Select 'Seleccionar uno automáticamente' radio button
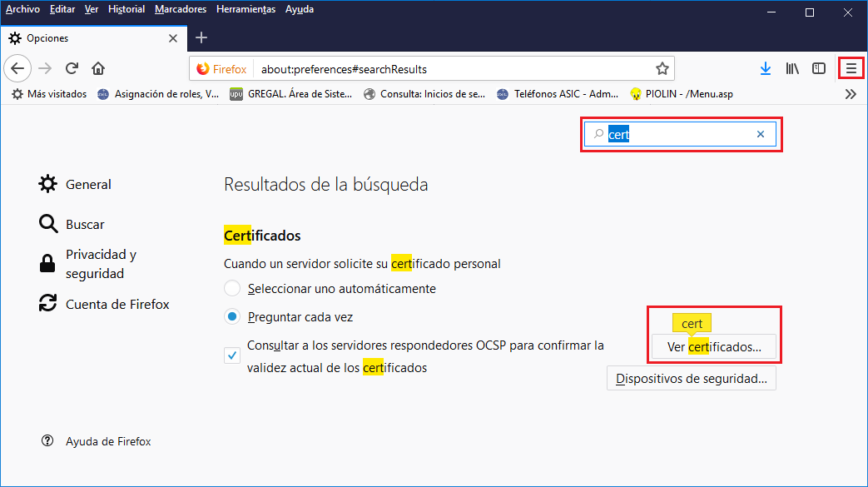The width and height of the screenshot is (868, 487). tap(233, 288)
